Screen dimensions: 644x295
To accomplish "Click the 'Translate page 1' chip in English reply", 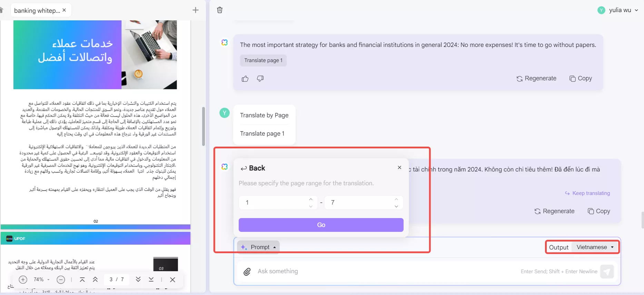I will click(263, 60).
